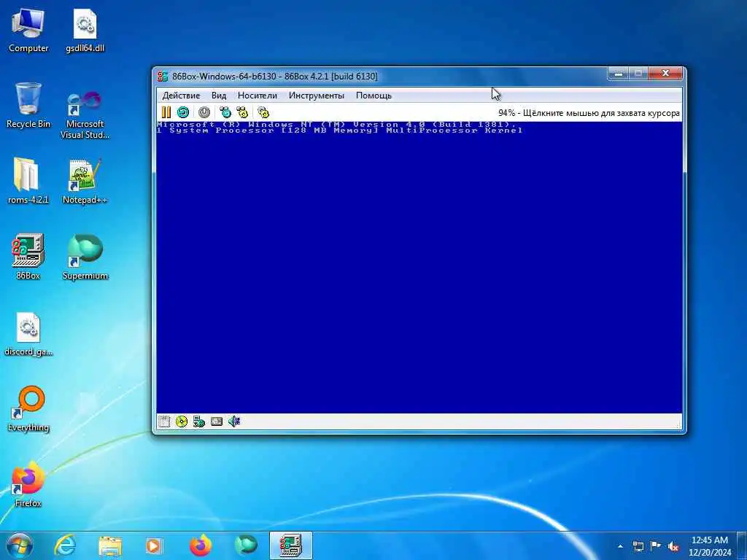Open the Action Center flag icon
The width and height of the screenshot is (747, 560).
tap(656, 546)
